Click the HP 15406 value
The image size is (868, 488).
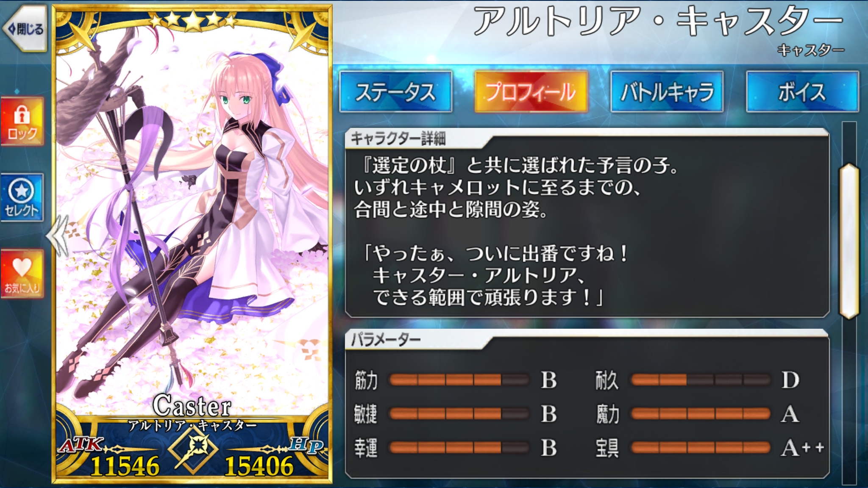tap(259, 466)
